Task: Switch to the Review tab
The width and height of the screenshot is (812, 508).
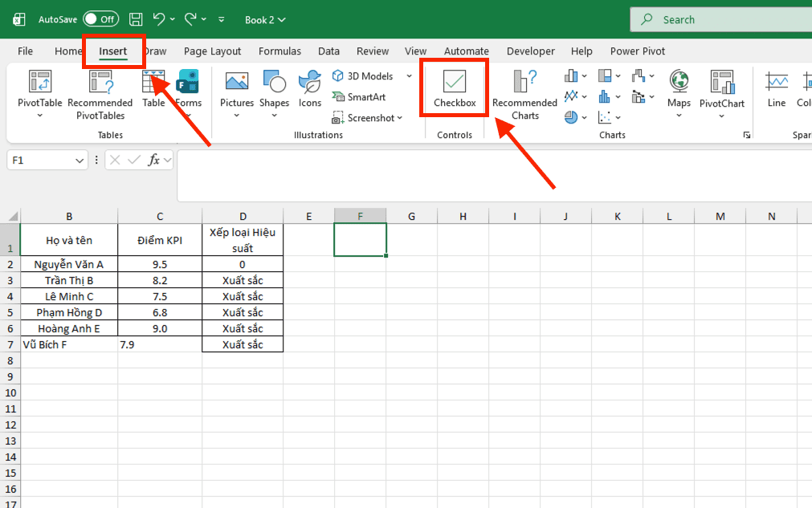Action: [373, 51]
